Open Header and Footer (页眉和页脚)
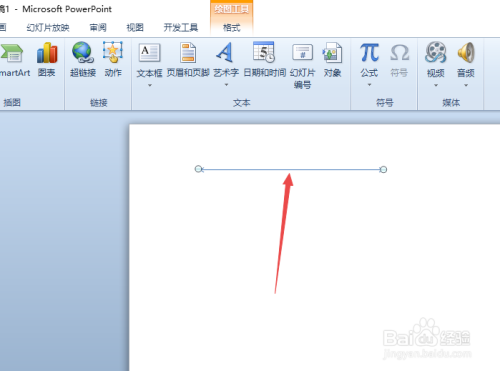Image resolution: width=500 pixels, height=371 pixels. tap(188, 60)
